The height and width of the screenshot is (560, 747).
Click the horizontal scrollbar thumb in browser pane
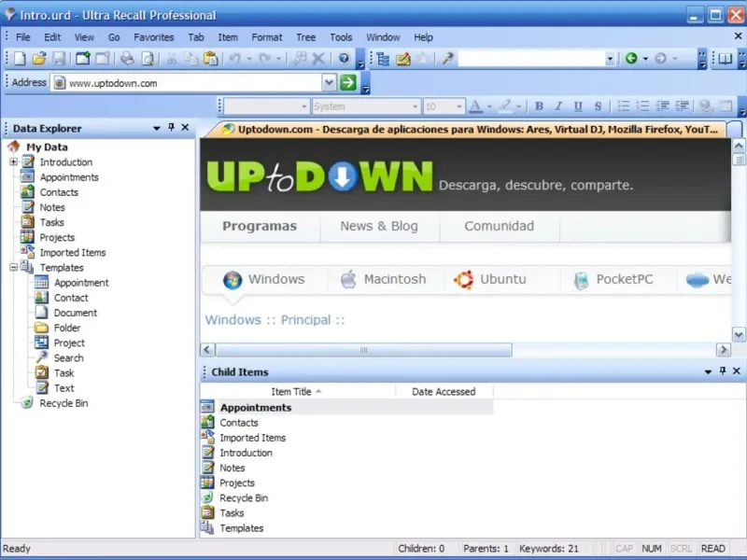(x=364, y=350)
